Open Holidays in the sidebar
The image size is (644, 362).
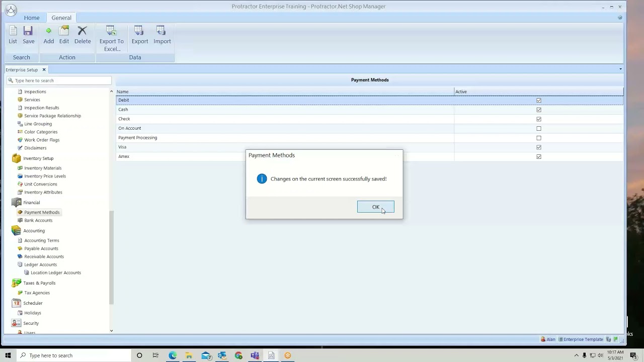pos(33,313)
